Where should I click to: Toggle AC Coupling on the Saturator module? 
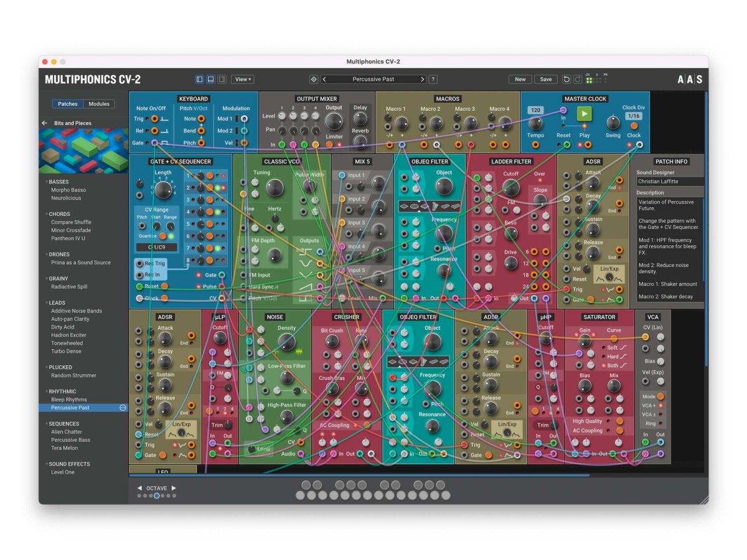[x=619, y=431]
